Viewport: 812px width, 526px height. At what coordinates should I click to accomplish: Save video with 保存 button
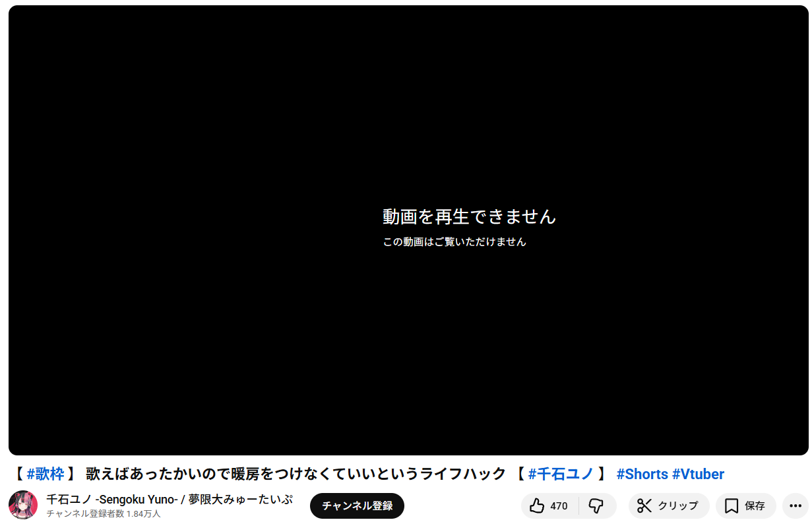click(x=745, y=506)
